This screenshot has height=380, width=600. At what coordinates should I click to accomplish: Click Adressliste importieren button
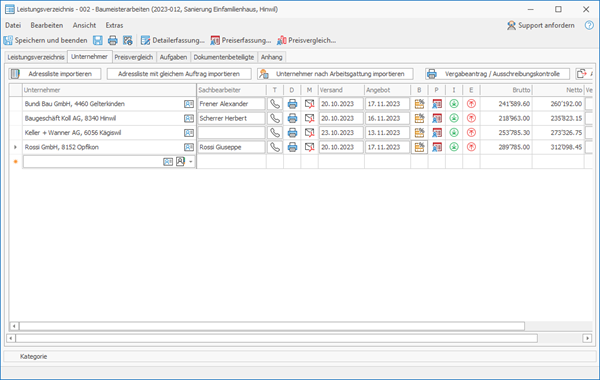(x=55, y=74)
